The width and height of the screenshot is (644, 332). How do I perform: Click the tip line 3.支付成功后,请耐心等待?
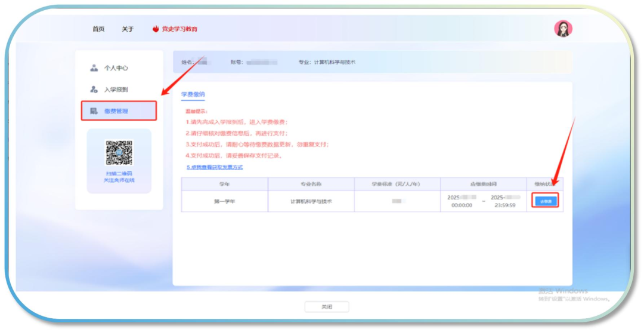click(x=257, y=145)
